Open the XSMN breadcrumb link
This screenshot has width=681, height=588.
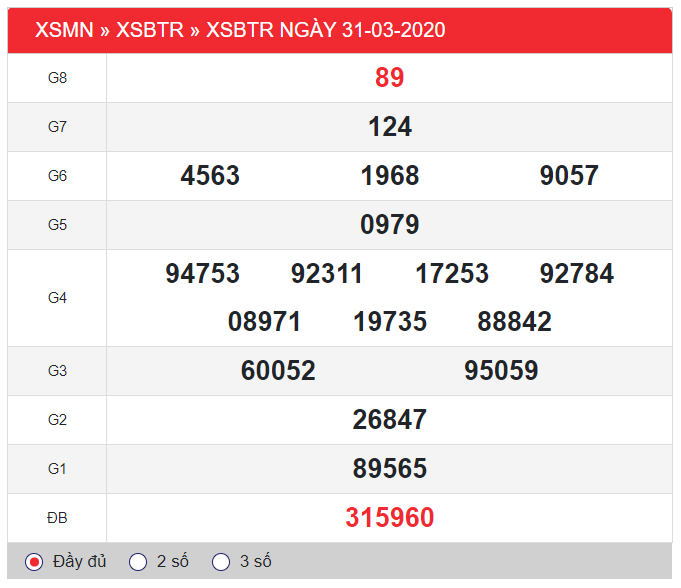pyautogui.click(x=63, y=30)
